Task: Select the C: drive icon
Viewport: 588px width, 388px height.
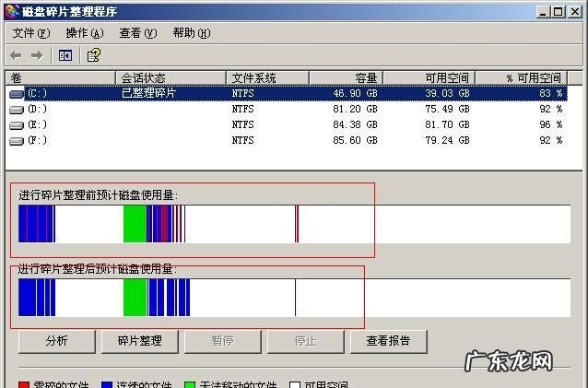Action: coord(17,94)
